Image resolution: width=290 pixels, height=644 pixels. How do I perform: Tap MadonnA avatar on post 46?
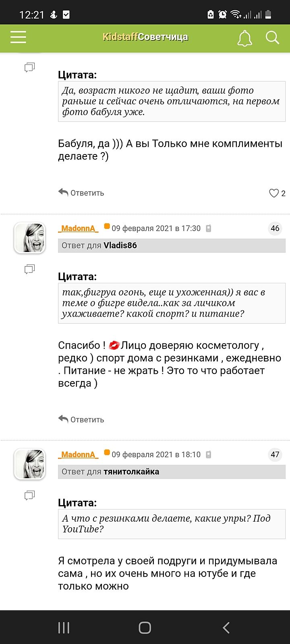[30, 238]
